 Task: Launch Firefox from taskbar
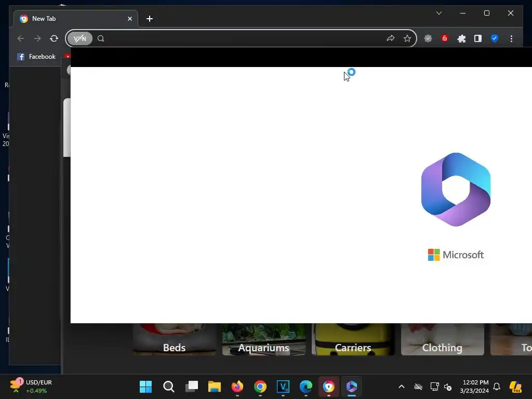coord(237,387)
